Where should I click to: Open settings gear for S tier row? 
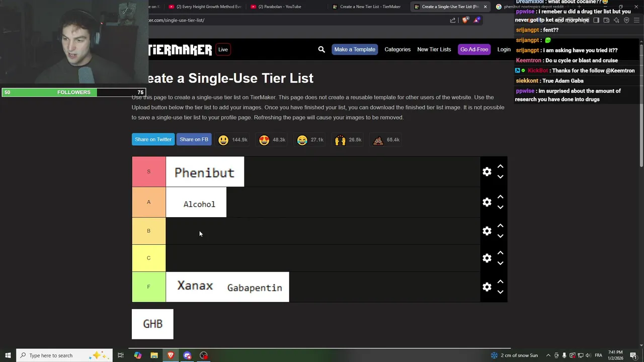[487, 171]
